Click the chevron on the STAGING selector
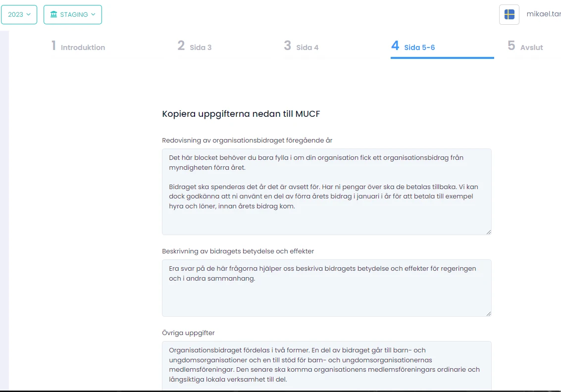 click(94, 15)
